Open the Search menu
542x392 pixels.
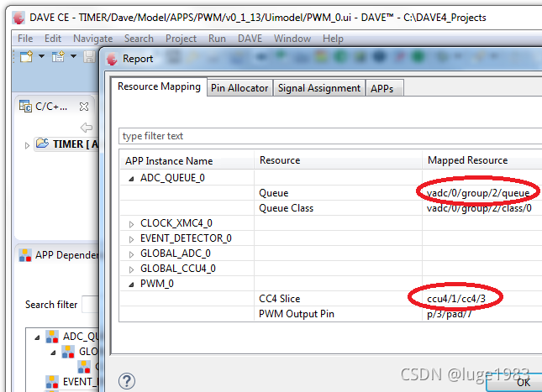click(x=139, y=39)
